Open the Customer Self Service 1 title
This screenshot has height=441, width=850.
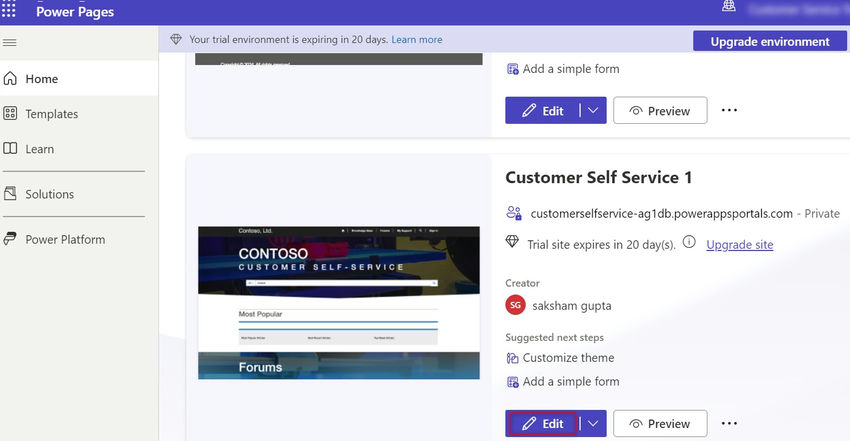pyautogui.click(x=598, y=178)
